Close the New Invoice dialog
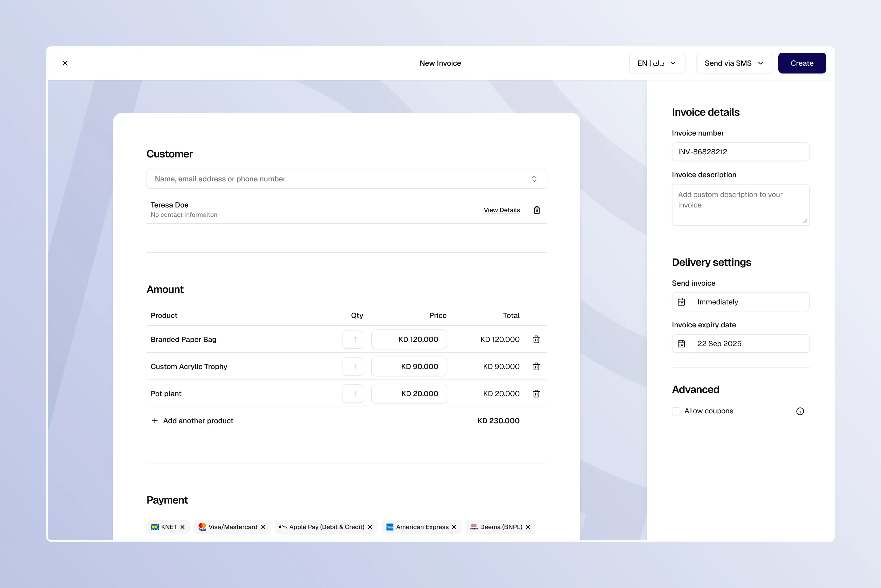This screenshot has height=588, width=881. tap(65, 63)
